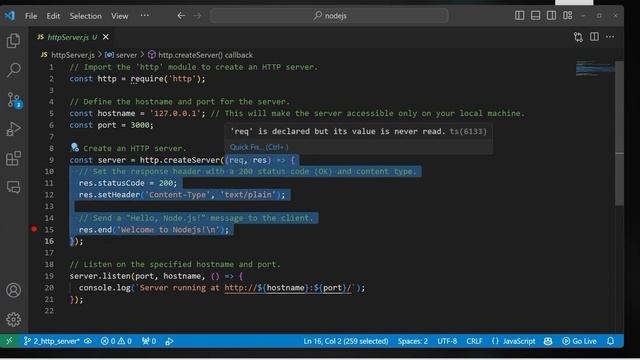Open the Explorer view in activity bar
This screenshot has width=640, height=360.
13,41
